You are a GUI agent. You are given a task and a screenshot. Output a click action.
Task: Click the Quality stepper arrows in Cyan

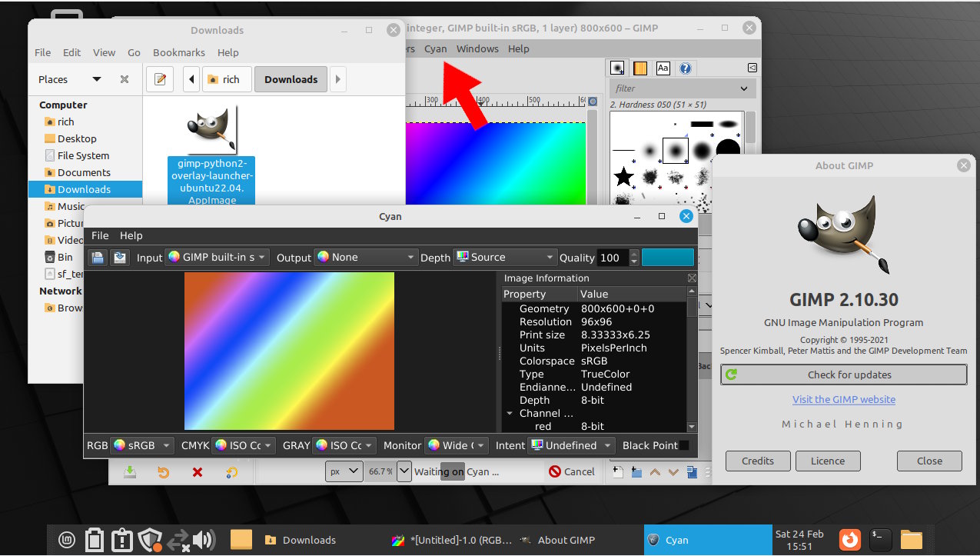pos(634,258)
